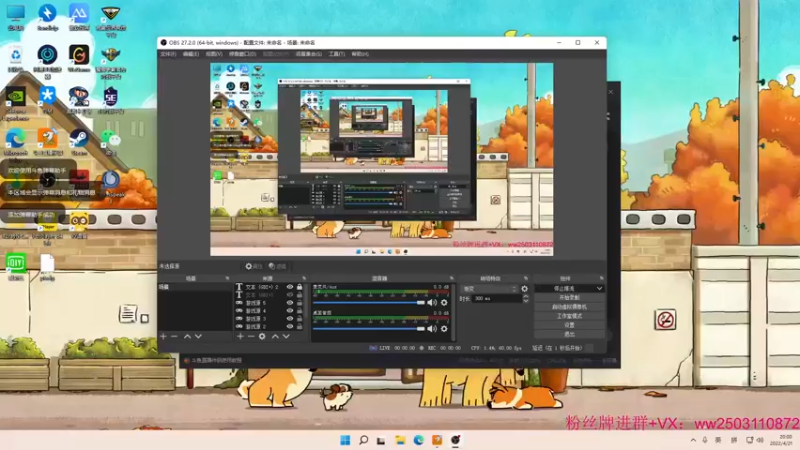Open the 工具(T) menu
The width and height of the screenshot is (800, 450).
337,54
